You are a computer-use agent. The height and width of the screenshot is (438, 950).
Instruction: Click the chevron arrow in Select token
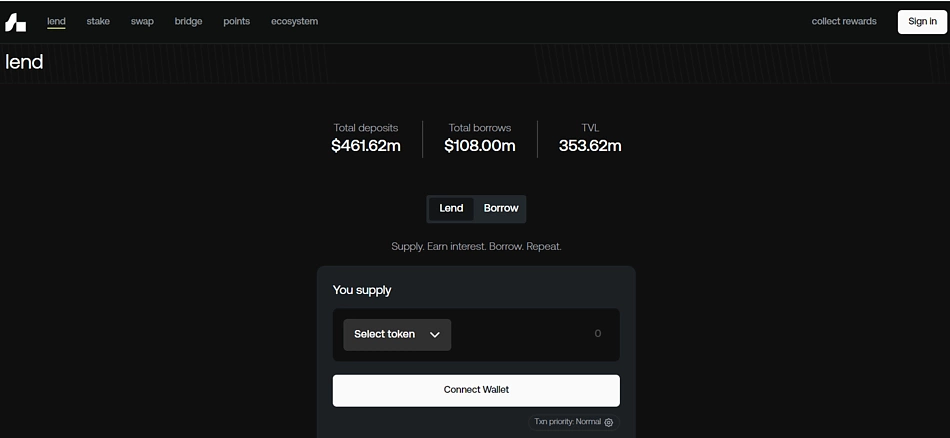pyautogui.click(x=434, y=334)
